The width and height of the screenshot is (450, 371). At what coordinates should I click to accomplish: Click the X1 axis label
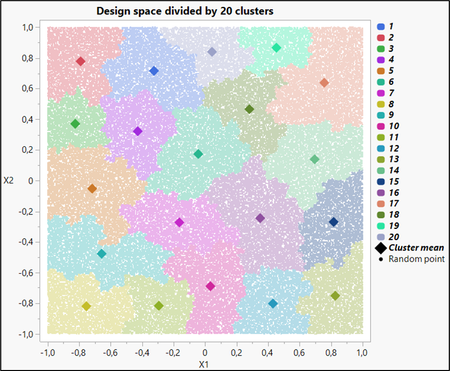(x=204, y=365)
